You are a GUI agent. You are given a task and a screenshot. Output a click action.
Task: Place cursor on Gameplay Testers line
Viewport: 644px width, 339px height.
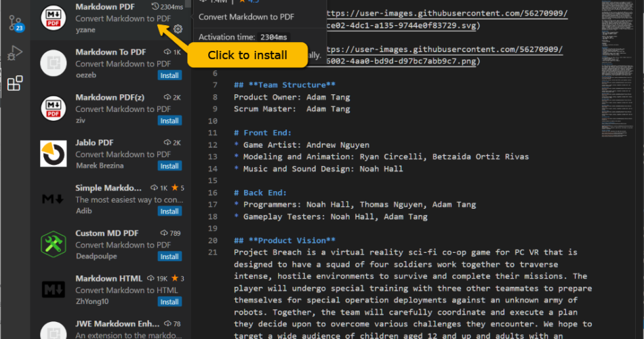pyautogui.click(x=331, y=216)
